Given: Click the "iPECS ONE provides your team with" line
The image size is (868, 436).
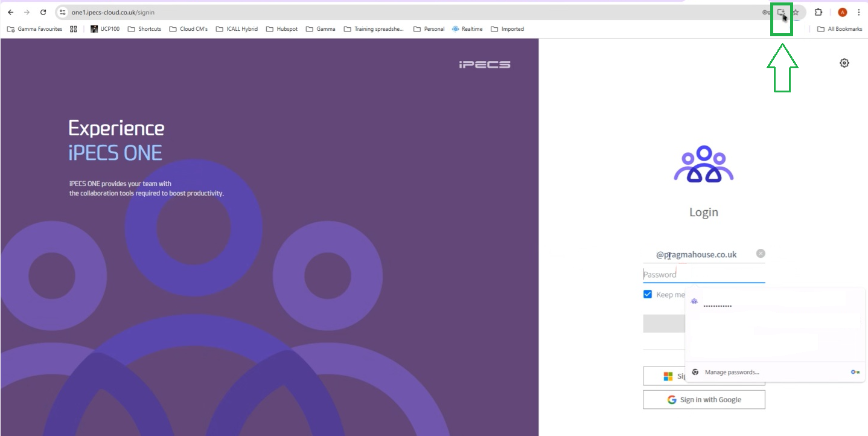Looking at the screenshot, I should [x=121, y=184].
